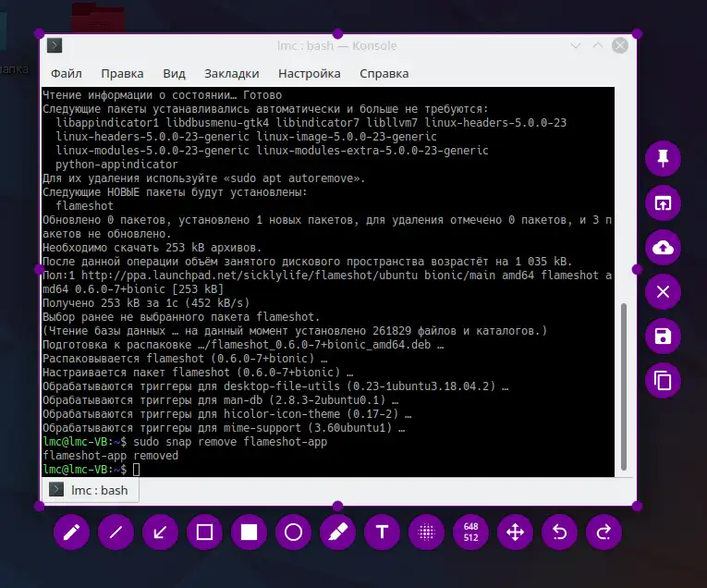Switch to the lmc : bash tab
The width and height of the screenshot is (707, 588).
coord(91,490)
